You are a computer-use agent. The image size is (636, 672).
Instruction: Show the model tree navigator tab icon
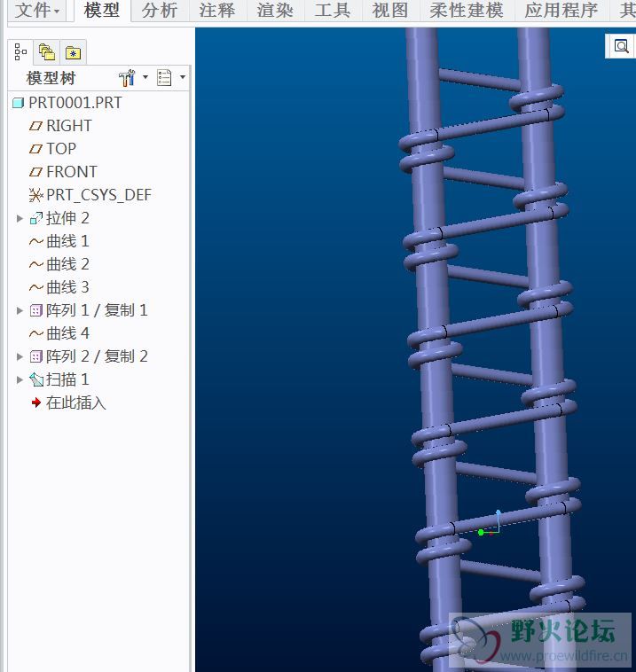(20, 51)
